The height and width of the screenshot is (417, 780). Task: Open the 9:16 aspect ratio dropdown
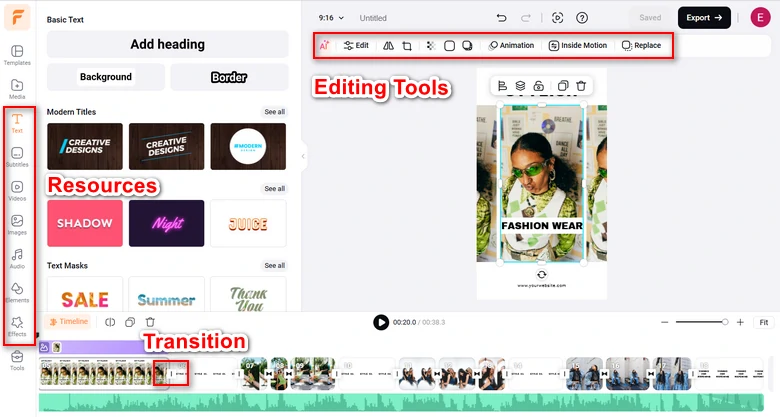pyautogui.click(x=331, y=18)
